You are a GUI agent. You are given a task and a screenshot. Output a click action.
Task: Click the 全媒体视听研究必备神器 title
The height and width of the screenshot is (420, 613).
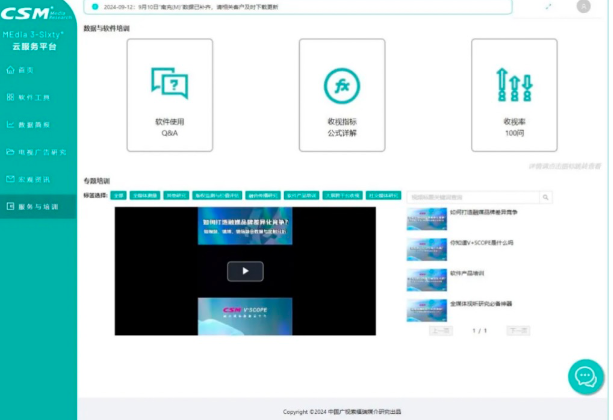pos(481,304)
